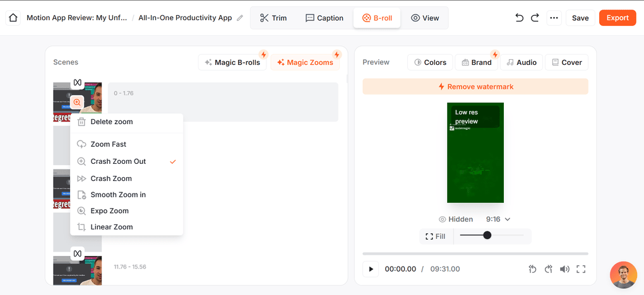Click the Remove watermark banner
Viewport: 644px width, 295px height.
tap(475, 86)
